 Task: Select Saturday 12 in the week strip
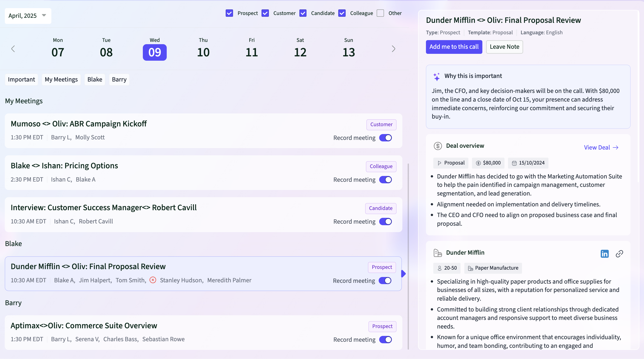coord(300,48)
